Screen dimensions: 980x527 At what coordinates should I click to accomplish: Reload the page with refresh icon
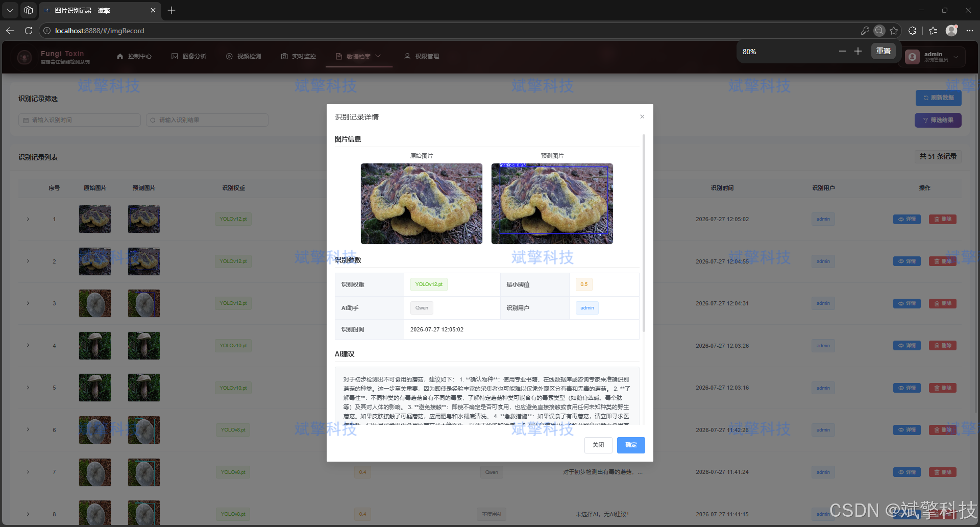pyautogui.click(x=29, y=31)
